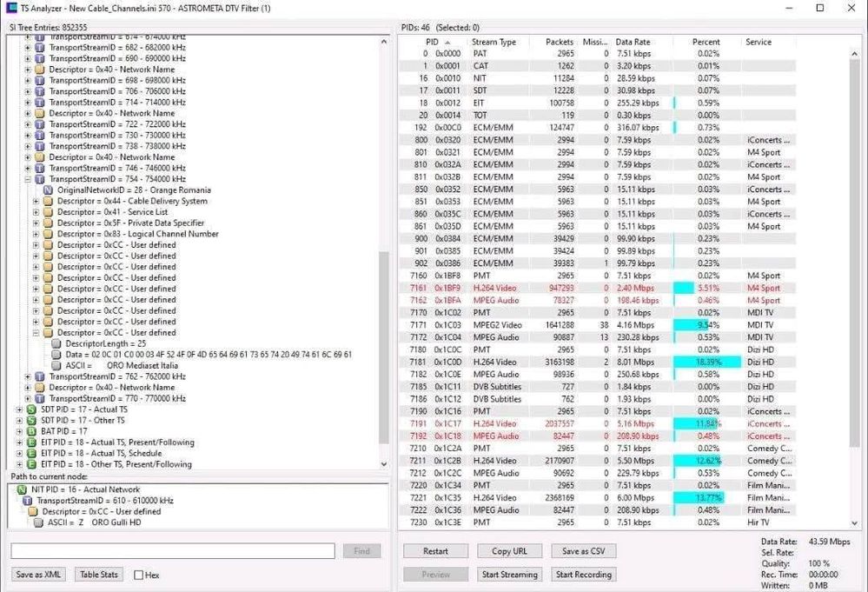
Task: Click the SDT PID = 17 - Other TS icon
Action: (x=31, y=420)
